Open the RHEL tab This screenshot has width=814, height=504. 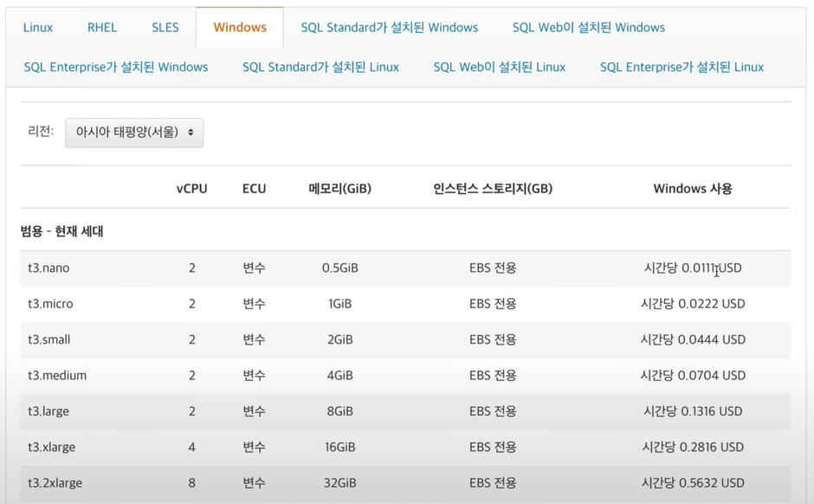pyautogui.click(x=102, y=28)
